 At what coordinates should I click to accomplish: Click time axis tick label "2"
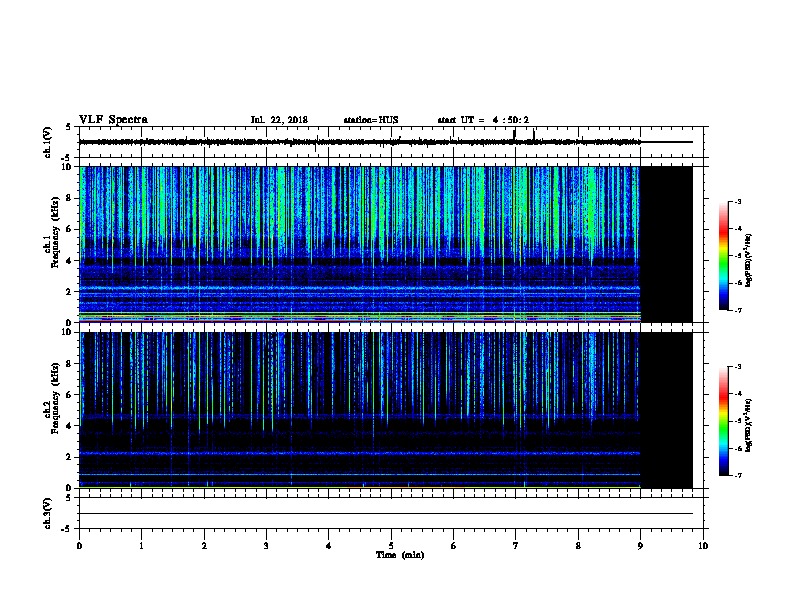pos(204,546)
